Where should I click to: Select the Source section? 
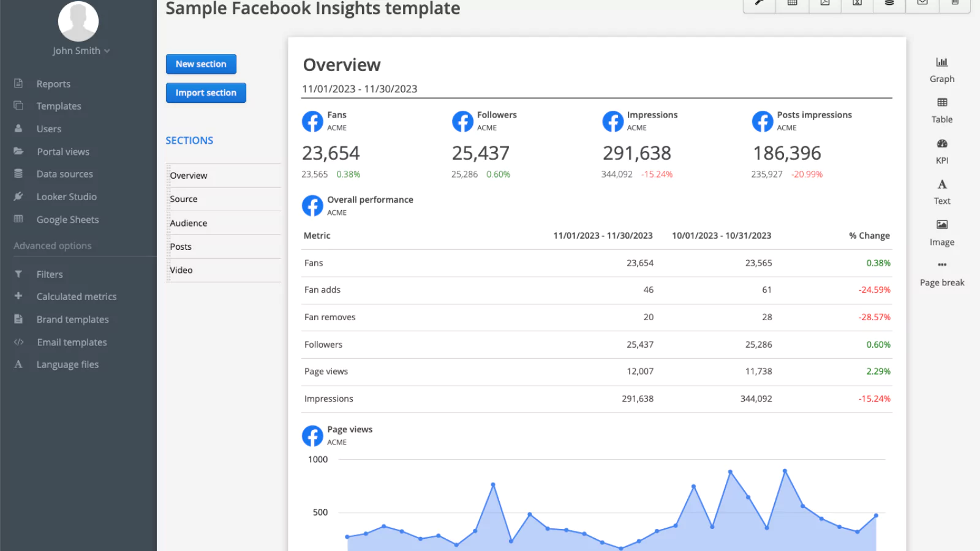[224, 199]
